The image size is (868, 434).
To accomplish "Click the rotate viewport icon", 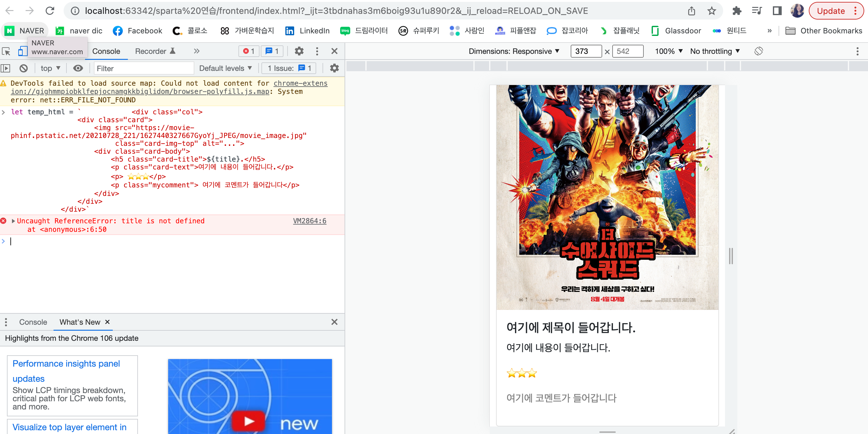I will [758, 51].
